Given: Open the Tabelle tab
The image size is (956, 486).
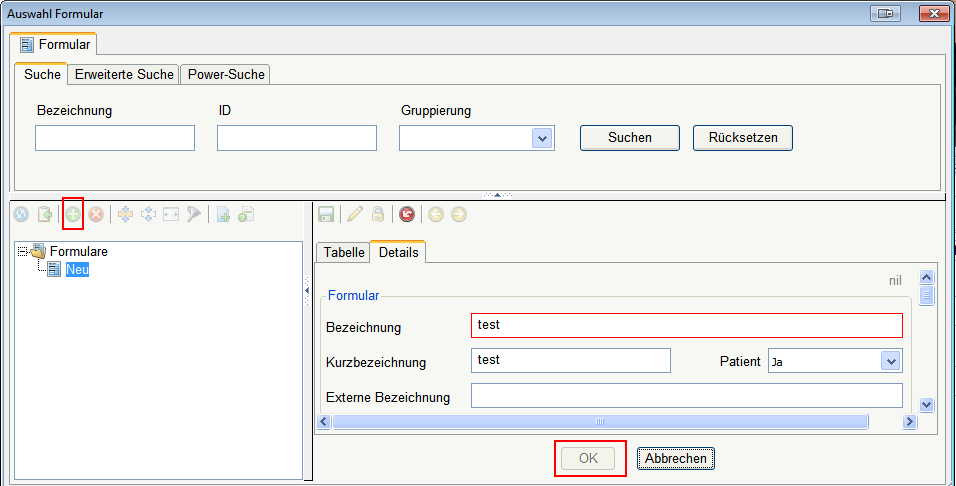Looking at the screenshot, I should click(343, 253).
